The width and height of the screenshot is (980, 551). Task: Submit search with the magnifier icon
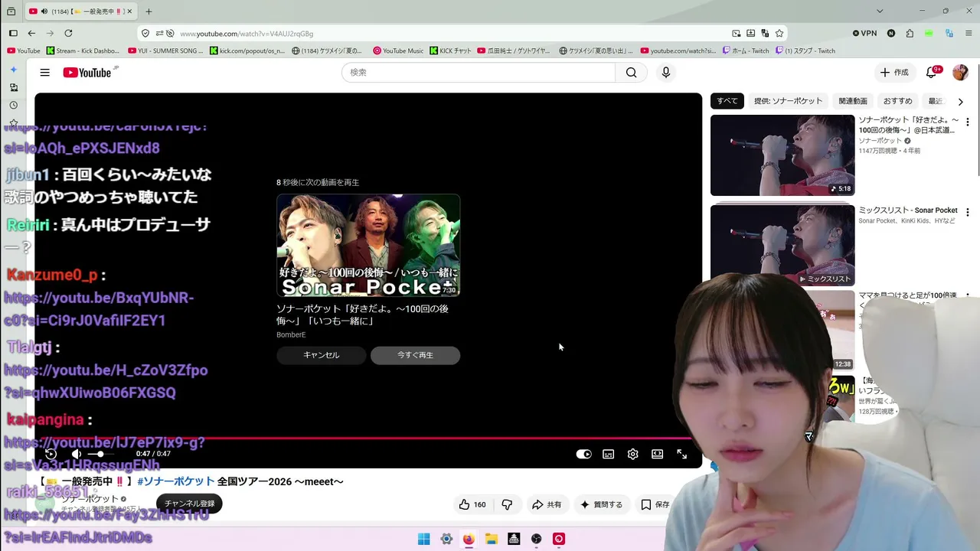[631, 72]
